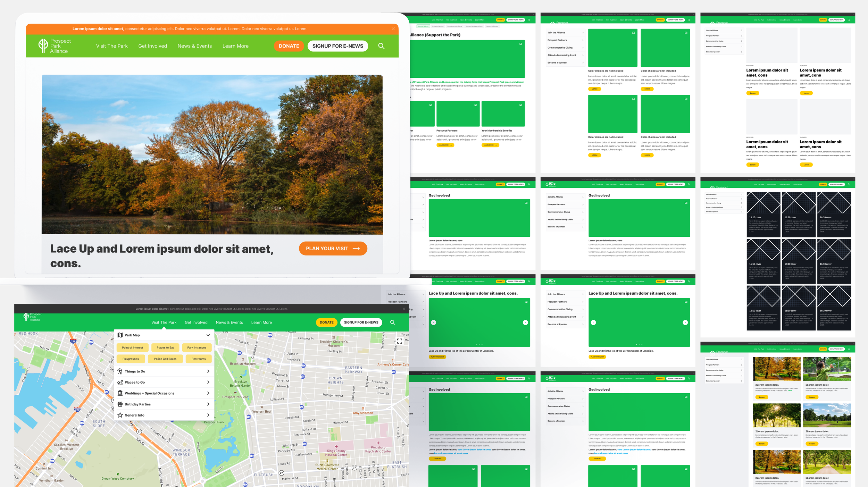
Task: Click the Prospect Park Alliance tree logo on top mockup
Action: click(43, 46)
